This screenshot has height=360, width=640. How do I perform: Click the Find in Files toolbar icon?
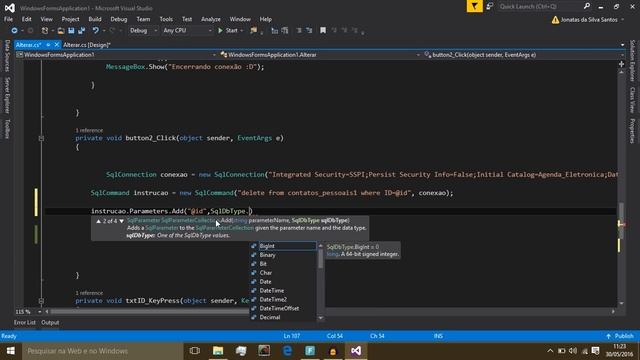[x=254, y=31]
